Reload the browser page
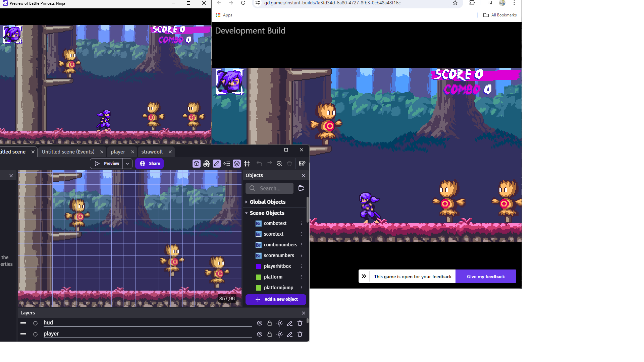 point(243,3)
